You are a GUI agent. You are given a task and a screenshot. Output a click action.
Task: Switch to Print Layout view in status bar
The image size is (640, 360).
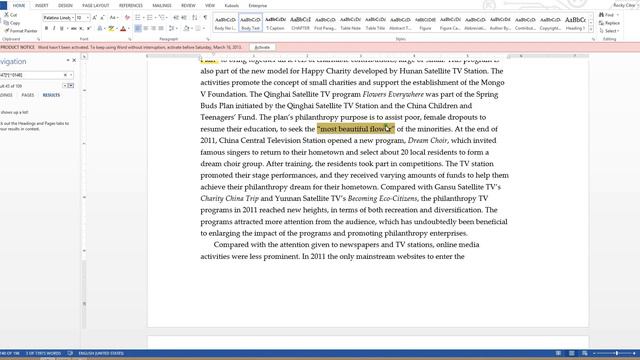point(571,353)
